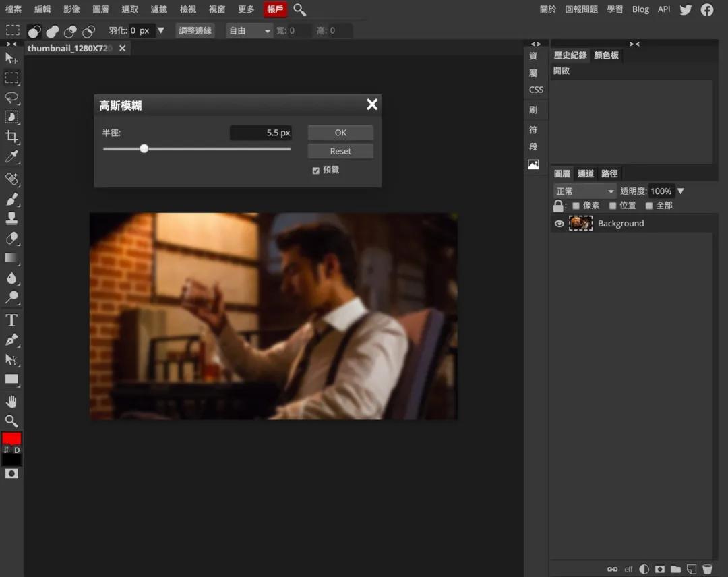Select the Eyedropper tool
The width and height of the screenshot is (728, 577).
point(11,157)
